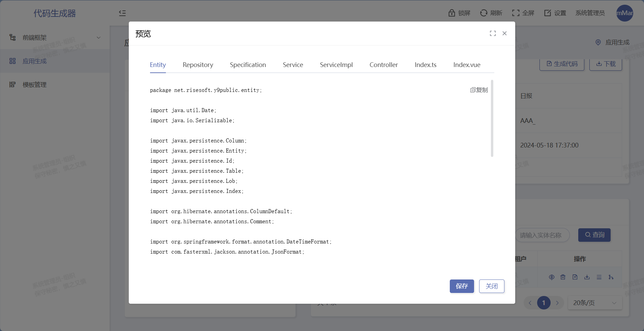Switch to the Repository tab
The image size is (644, 331).
click(x=198, y=65)
